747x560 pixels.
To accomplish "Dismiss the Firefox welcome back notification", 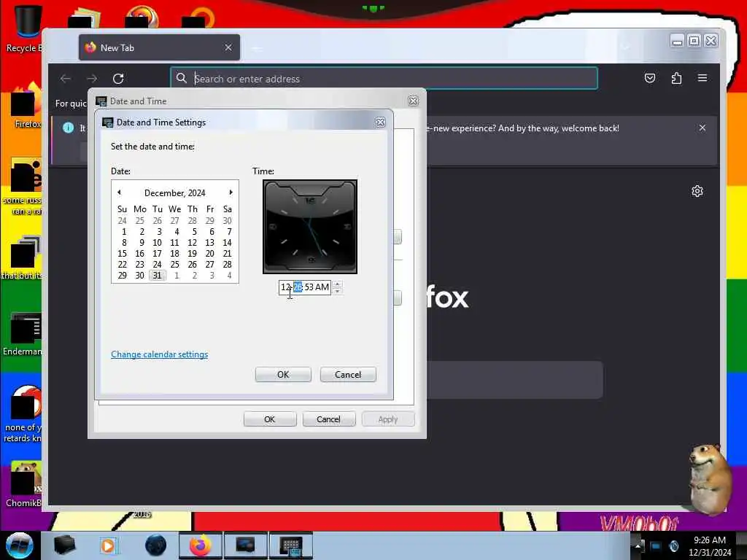I will click(703, 128).
